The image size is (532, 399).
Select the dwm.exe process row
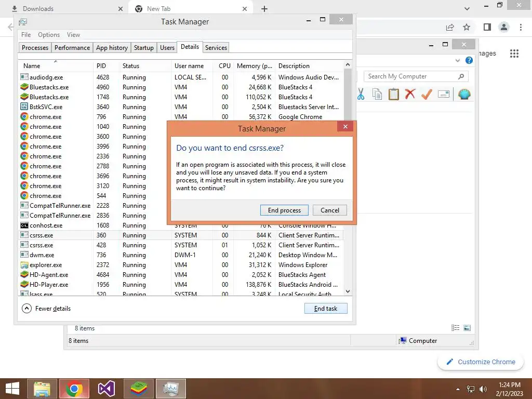pyautogui.click(x=181, y=255)
